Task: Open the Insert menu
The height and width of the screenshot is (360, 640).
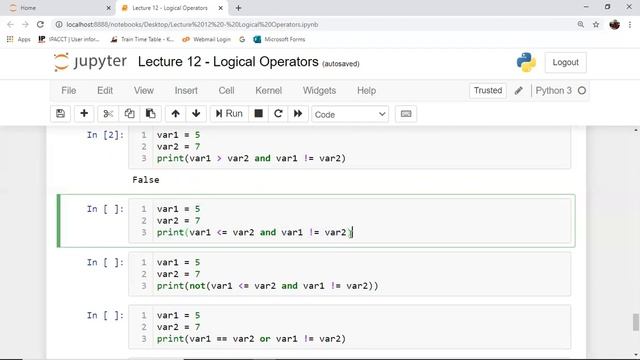Action: (186, 91)
